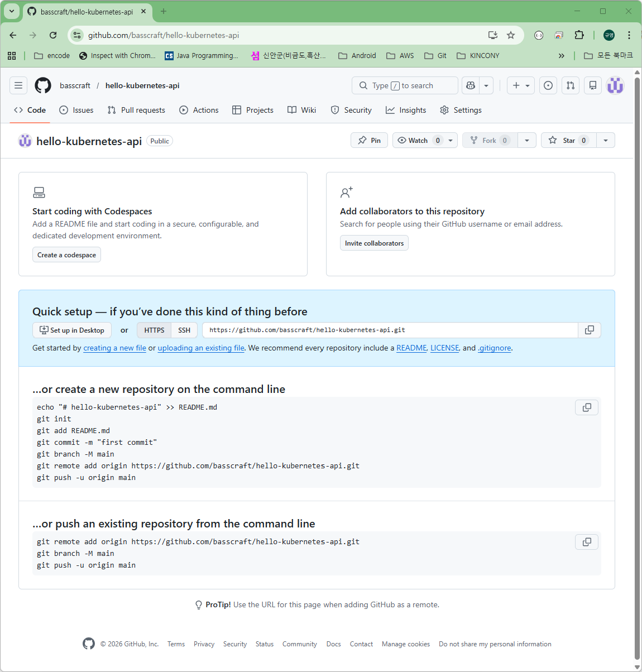Bookmark this page with the star icon
Screen dimensions: 642x672
click(510, 35)
